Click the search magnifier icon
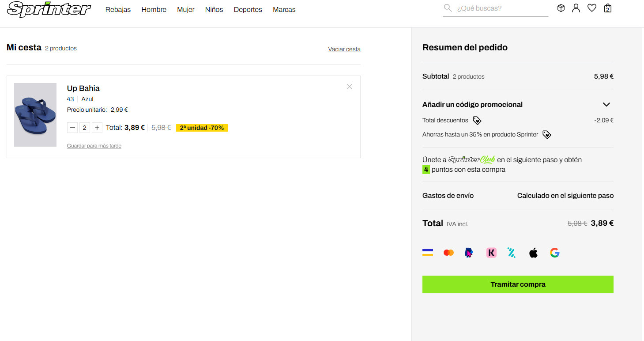 coord(448,8)
